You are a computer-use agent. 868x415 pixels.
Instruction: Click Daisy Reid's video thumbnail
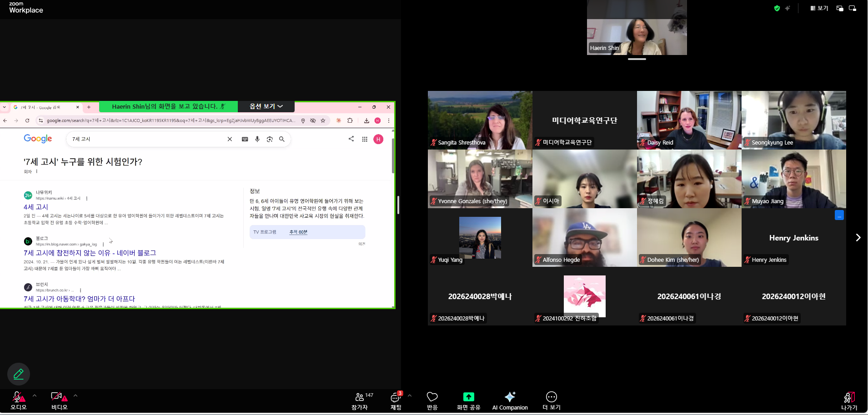(689, 120)
